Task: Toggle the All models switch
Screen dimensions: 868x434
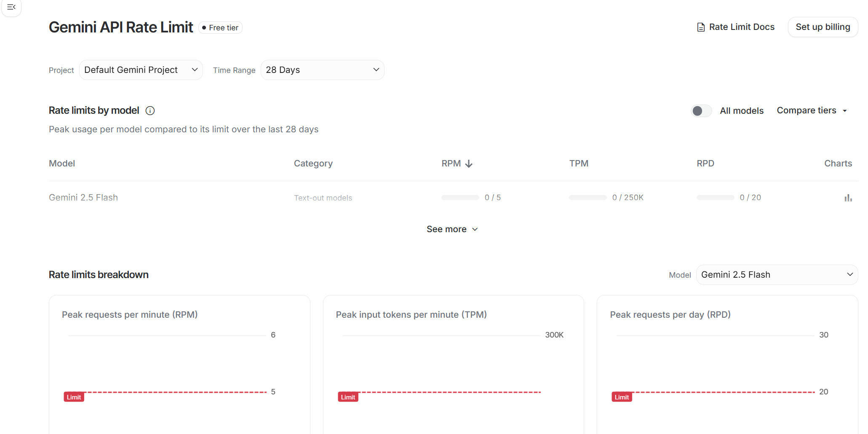Action: (701, 111)
